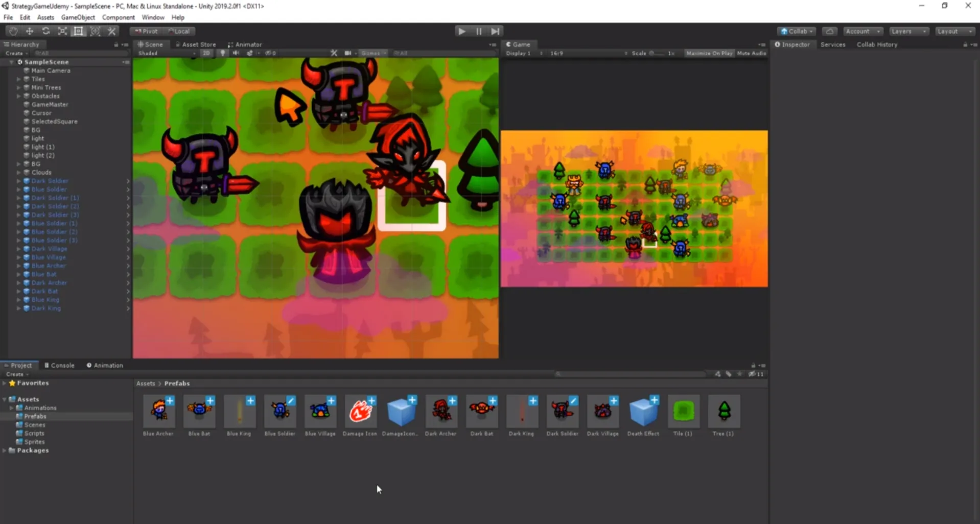The image size is (980, 524).
Task: Open the GameObject menu
Action: (78, 17)
